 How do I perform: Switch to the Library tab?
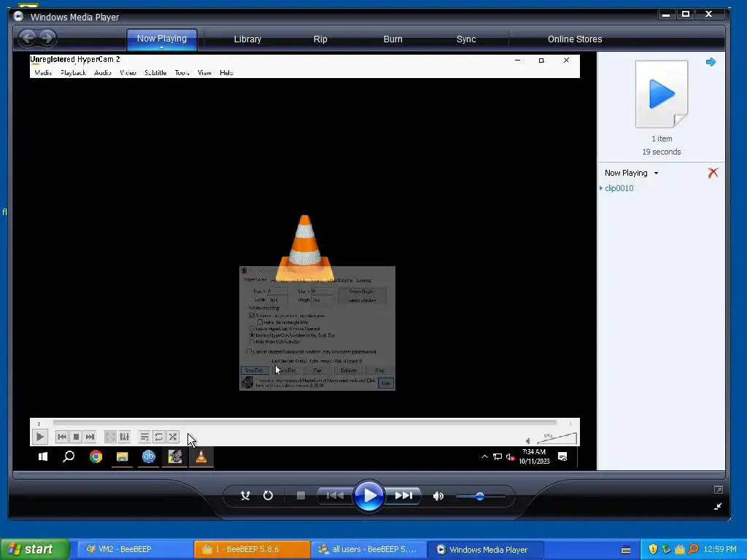click(x=247, y=39)
